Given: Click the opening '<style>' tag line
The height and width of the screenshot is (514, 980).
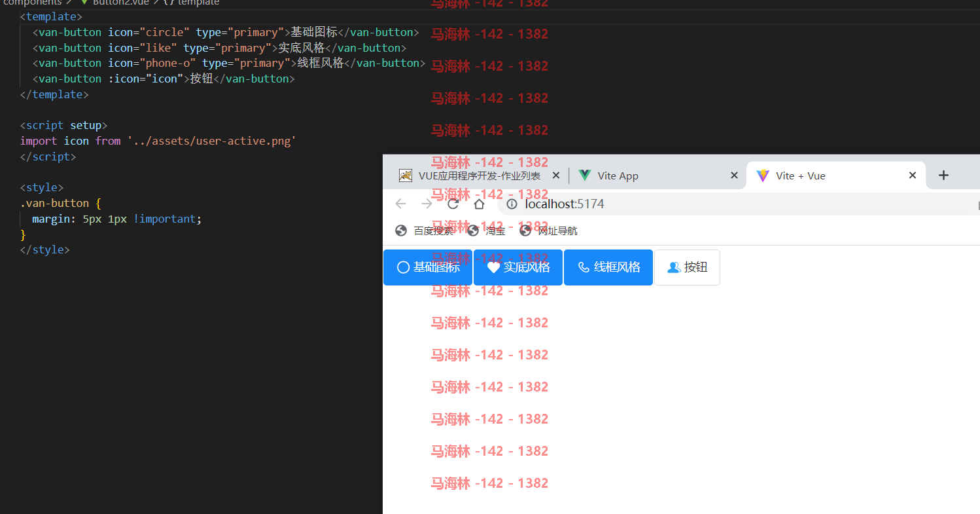Looking at the screenshot, I should [x=42, y=187].
